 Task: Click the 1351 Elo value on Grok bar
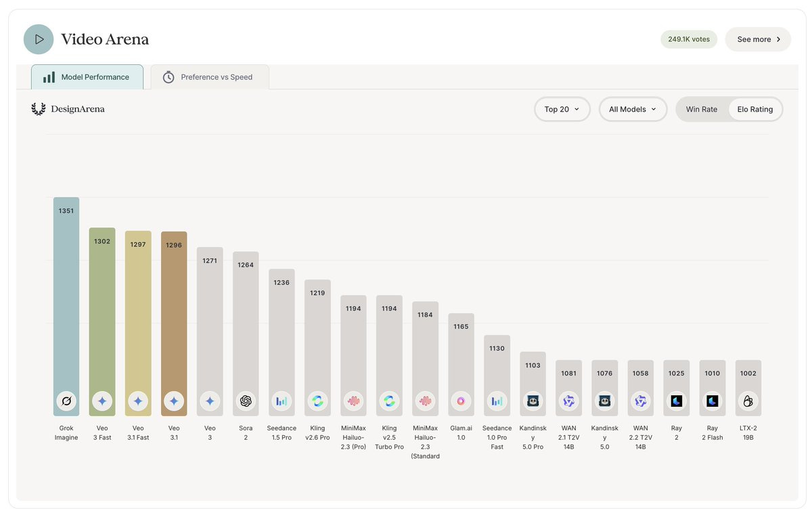pyautogui.click(x=66, y=211)
